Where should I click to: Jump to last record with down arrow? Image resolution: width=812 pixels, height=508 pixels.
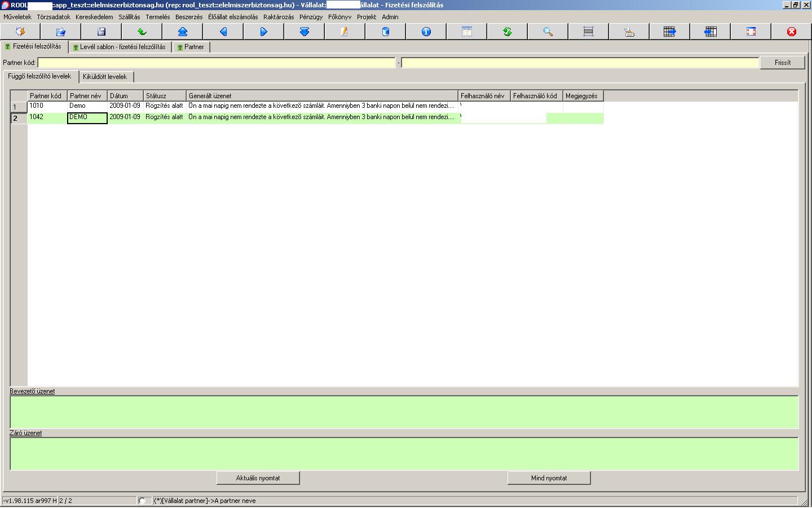[x=304, y=32]
